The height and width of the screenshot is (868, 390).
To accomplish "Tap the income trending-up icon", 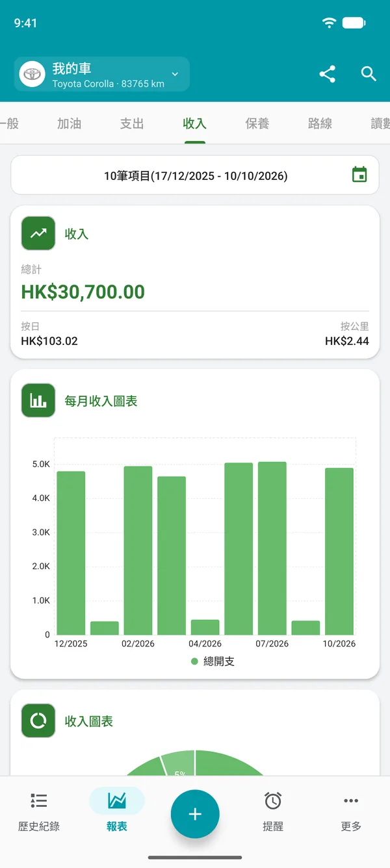I will 38,234.
